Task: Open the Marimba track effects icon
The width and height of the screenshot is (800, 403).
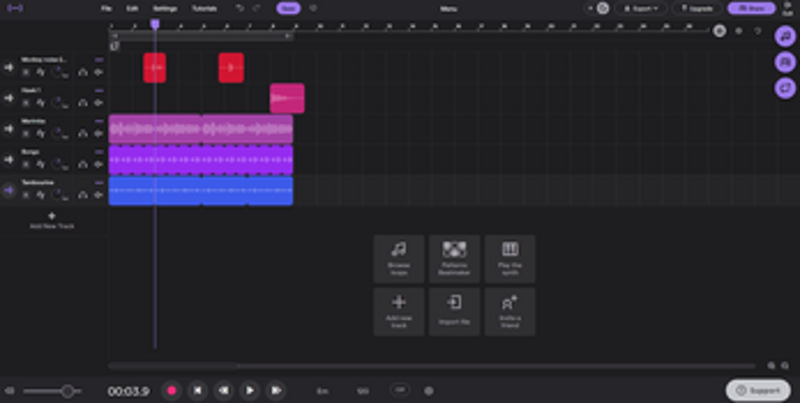Action: point(98,134)
